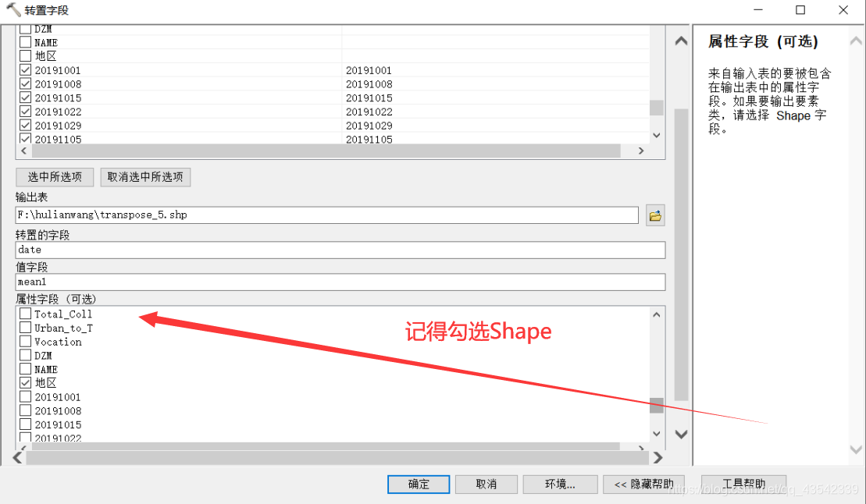Check NAME in the input fields list
The image size is (866, 504).
pyautogui.click(x=26, y=42)
